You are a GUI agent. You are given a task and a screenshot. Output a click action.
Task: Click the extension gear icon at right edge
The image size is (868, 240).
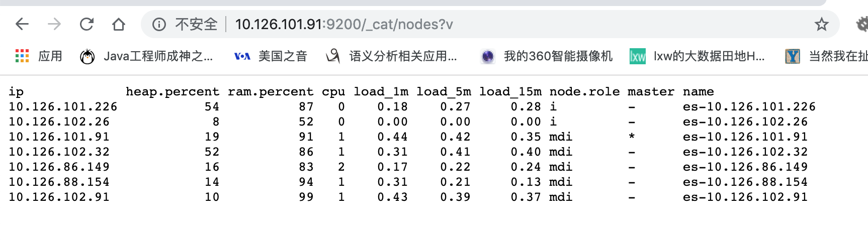pos(862,24)
